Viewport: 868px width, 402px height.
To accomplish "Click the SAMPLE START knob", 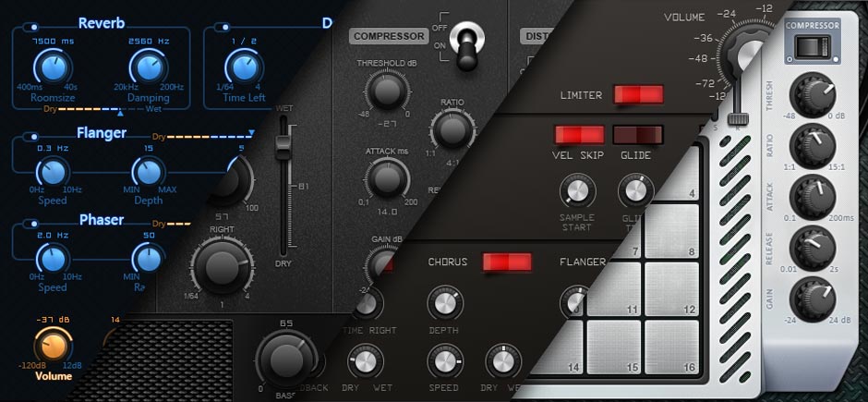I will coord(577,191).
